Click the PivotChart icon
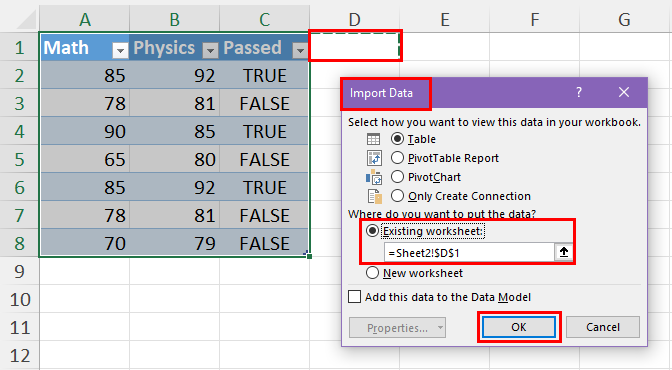This screenshot has height=370, width=672. point(374,177)
